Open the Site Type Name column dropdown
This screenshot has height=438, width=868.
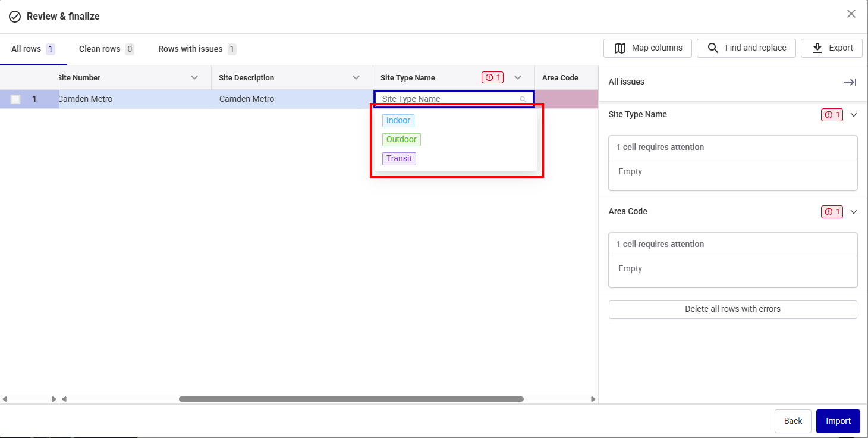518,77
